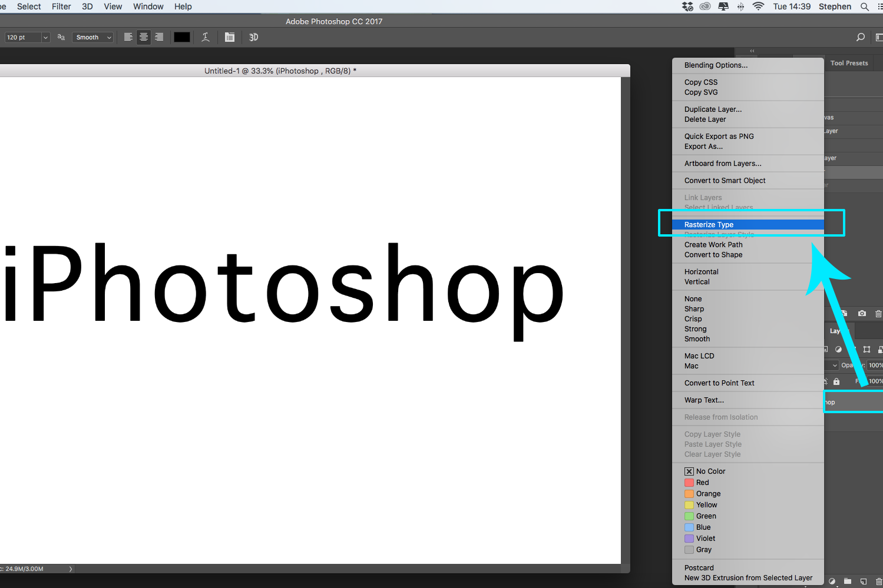Set the Gray label color
The width and height of the screenshot is (883, 588).
[698, 550]
